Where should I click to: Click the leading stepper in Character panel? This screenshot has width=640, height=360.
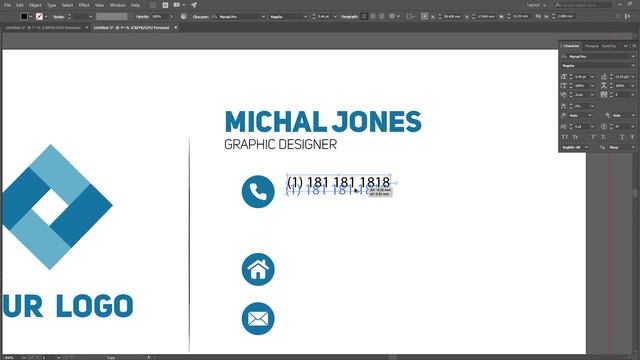[611, 77]
